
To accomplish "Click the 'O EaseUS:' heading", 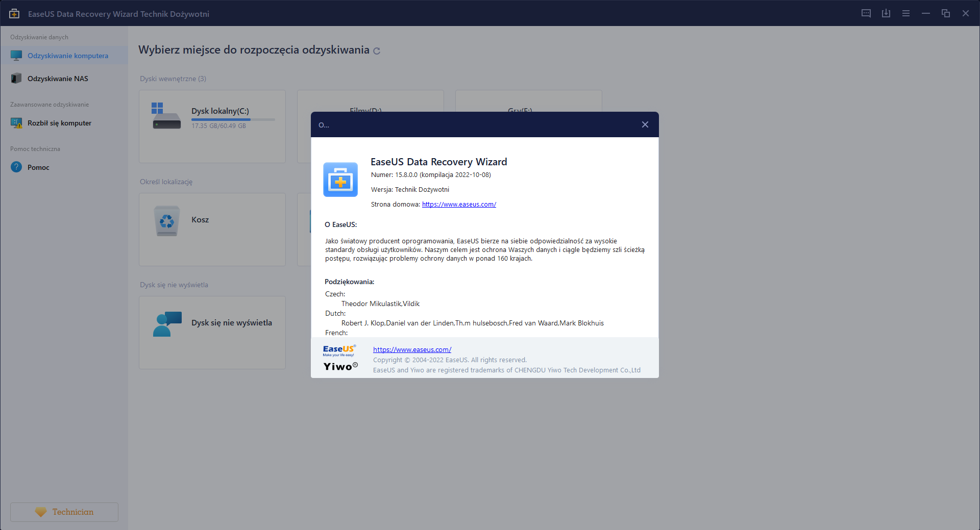I will [x=340, y=224].
